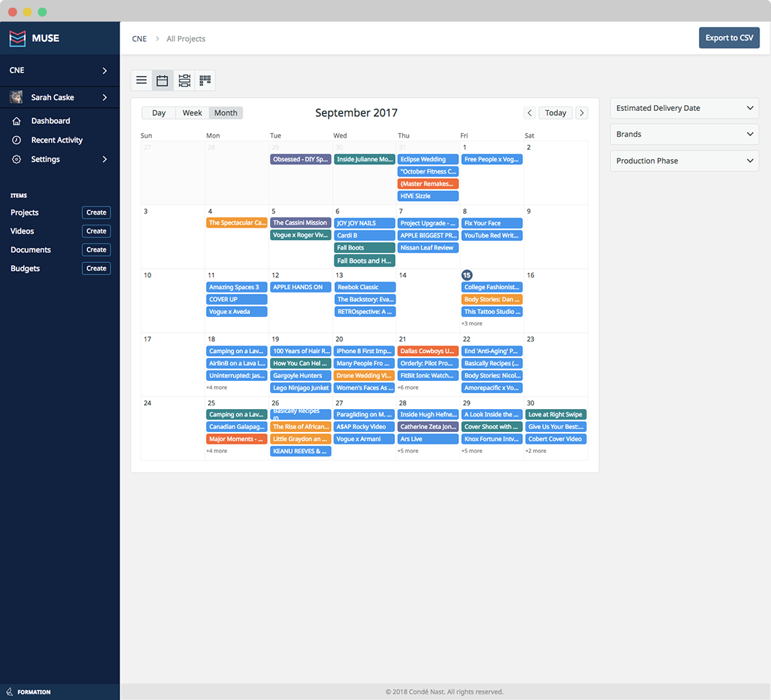771x700 pixels.
Task: Open the HIVE Sizzle event
Action: click(428, 196)
